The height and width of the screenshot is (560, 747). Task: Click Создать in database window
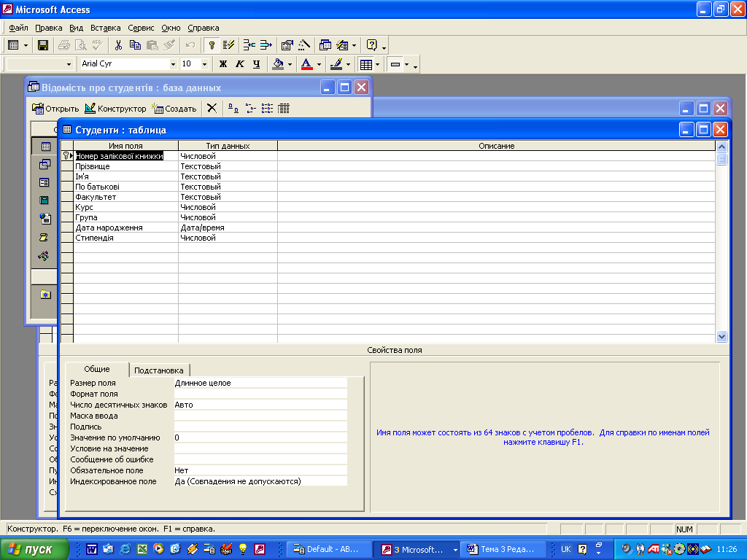174,109
